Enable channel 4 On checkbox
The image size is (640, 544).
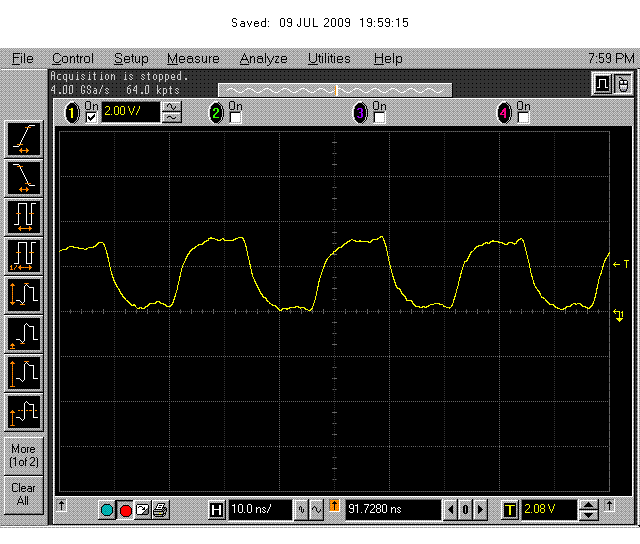523,118
